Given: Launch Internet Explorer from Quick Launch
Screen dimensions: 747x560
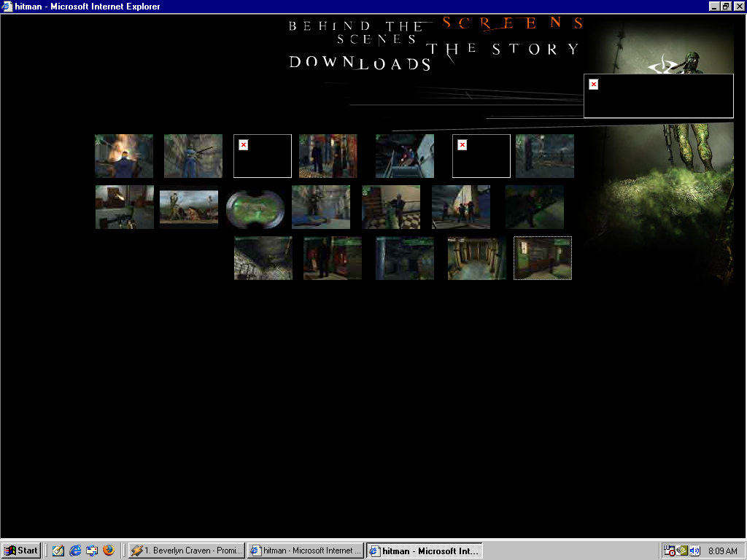Looking at the screenshot, I should coord(75,551).
